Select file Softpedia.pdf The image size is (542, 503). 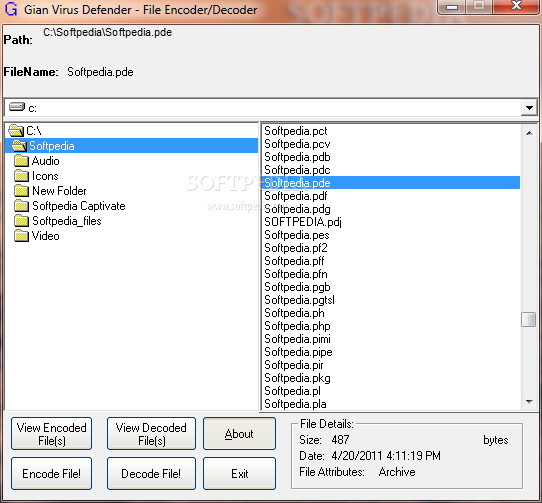(x=296, y=196)
